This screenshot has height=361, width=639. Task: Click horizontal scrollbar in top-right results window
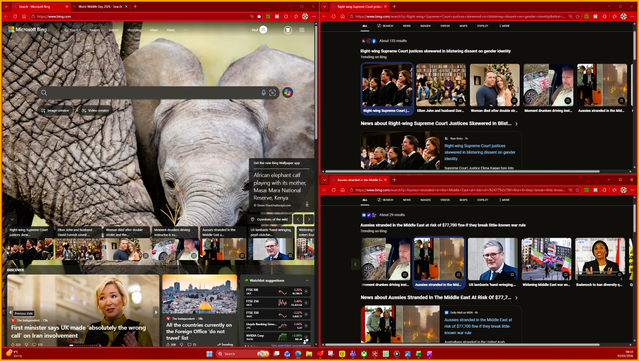462,172
